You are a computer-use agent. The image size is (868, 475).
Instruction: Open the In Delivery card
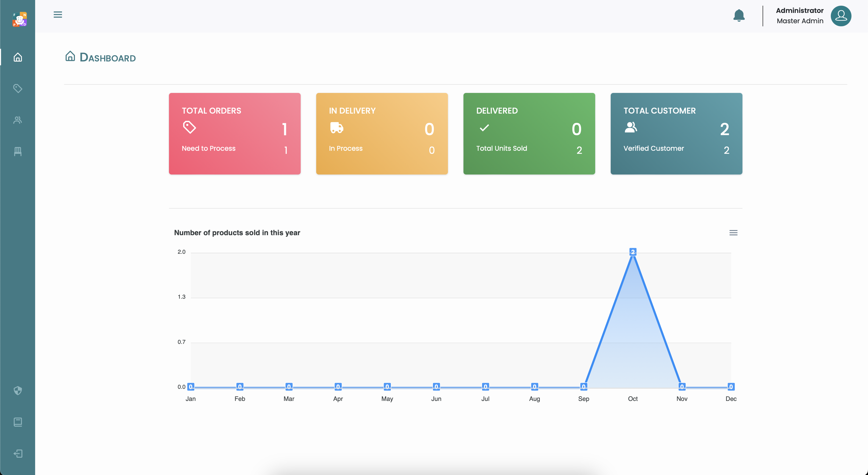tap(382, 134)
